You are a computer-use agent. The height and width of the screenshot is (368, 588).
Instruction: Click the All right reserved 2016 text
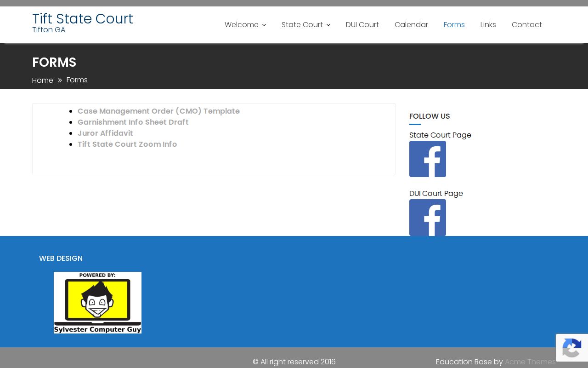(x=294, y=362)
